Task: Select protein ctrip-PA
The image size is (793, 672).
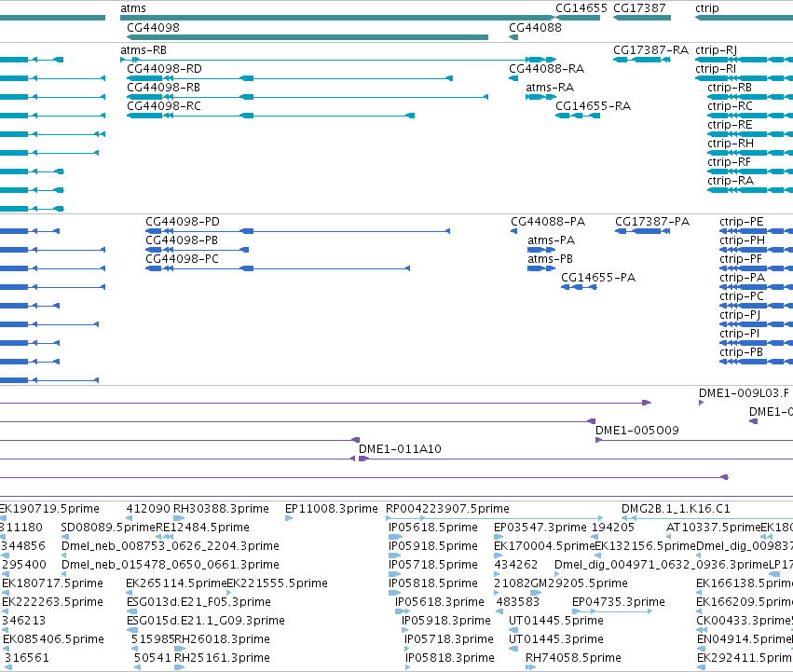Action: [756, 287]
